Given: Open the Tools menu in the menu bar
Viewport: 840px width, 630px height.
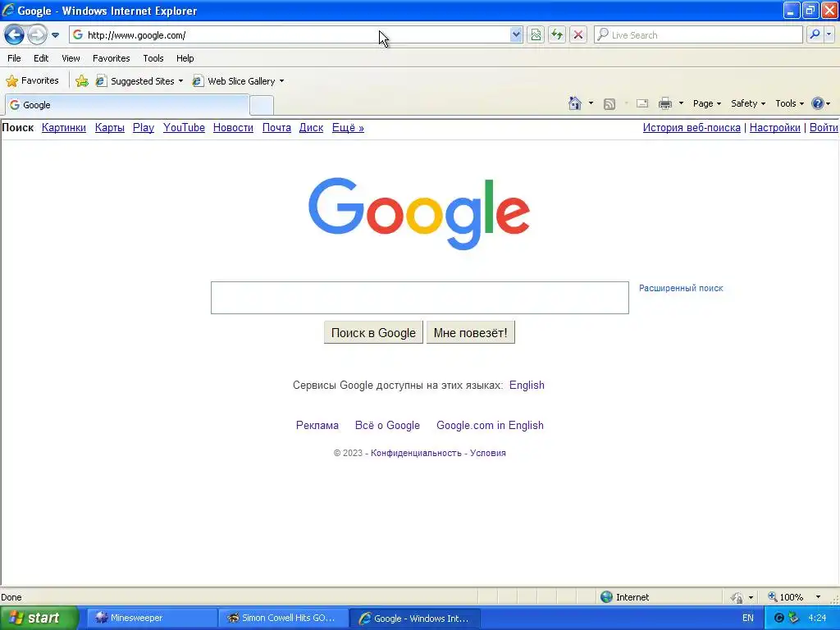Looking at the screenshot, I should pos(153,58).
